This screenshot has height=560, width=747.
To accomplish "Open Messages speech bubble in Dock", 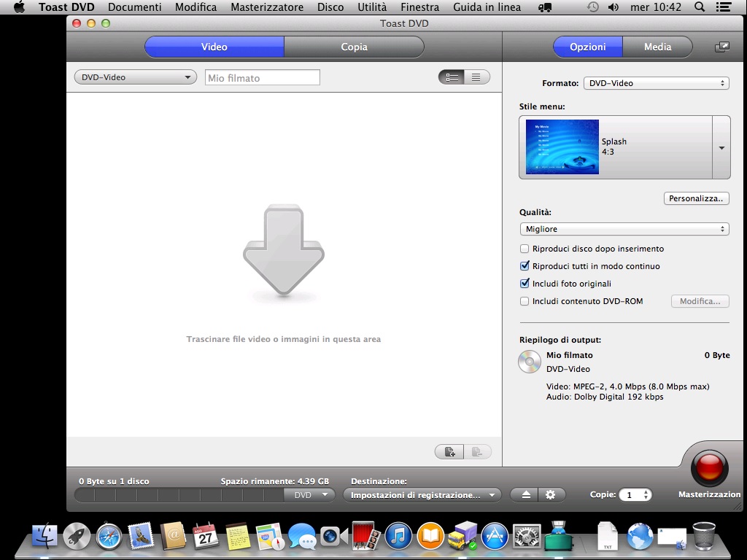I will [x=302, y=537].
